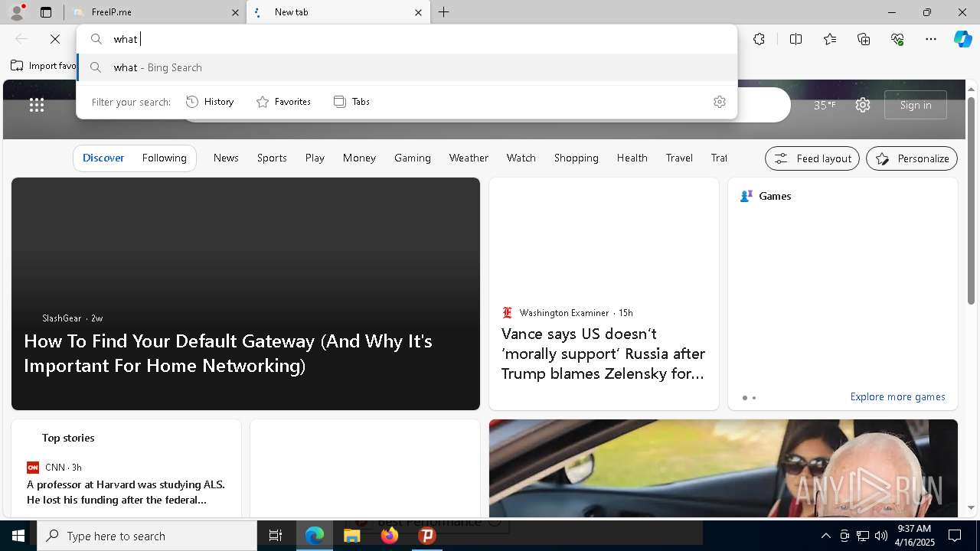Select the Following feed tab
Viewport: 980px width, 551px height.
(x=165, y=158)
